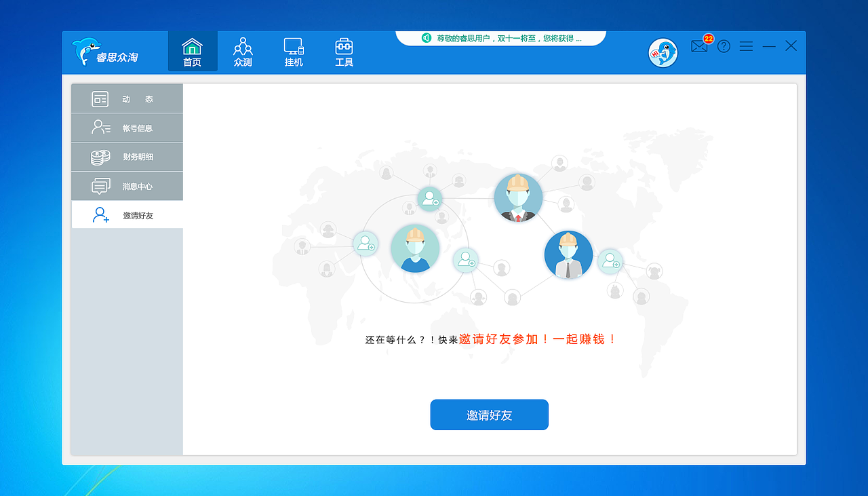Open the hamburger menu icon
The image size is (868, 496).
[x=746, y=46]
